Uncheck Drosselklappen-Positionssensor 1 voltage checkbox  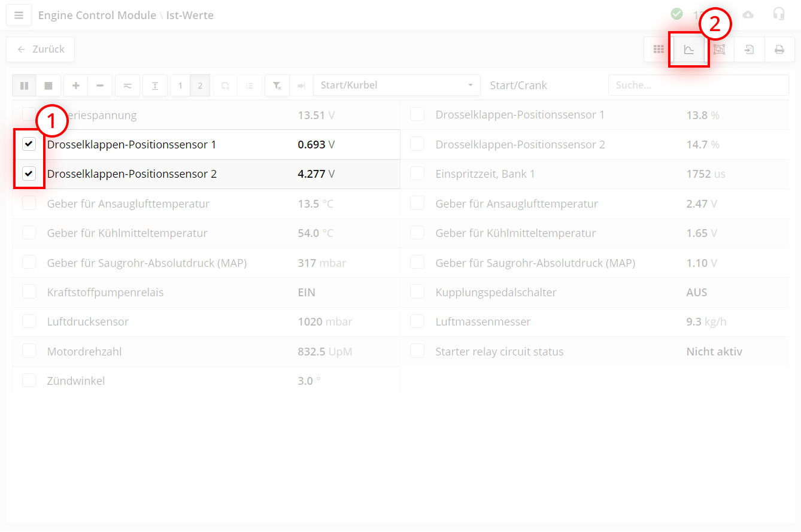tap(29, 144)
